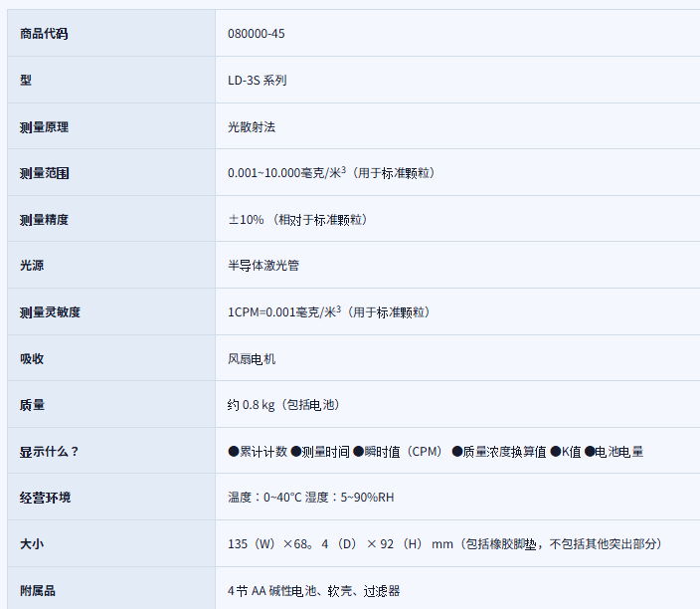Screen dimensions: 700x609
Task: Click the 光源 row label
Action: pos(32,266)
